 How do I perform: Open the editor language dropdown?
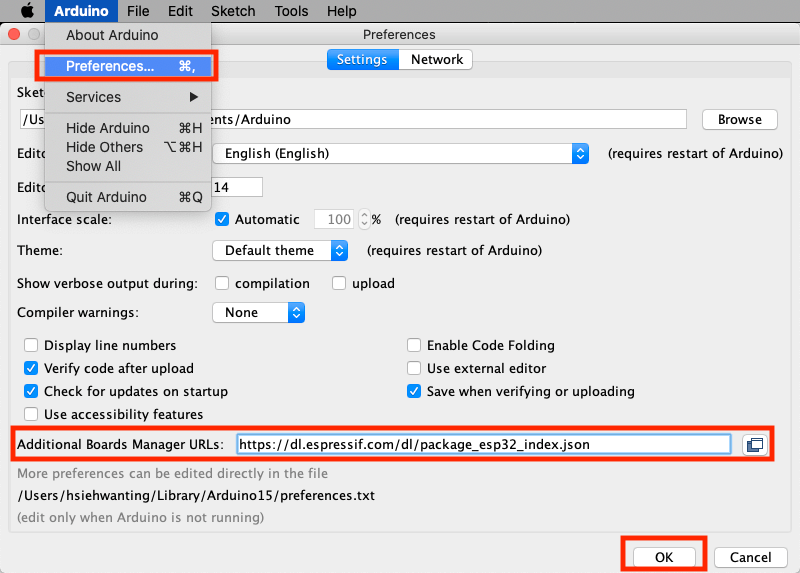coord(400,154)
